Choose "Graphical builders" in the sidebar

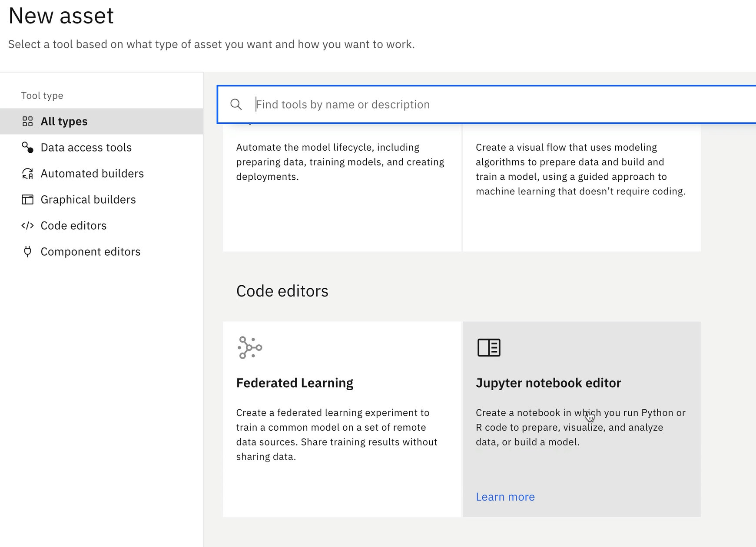point(88,200)
